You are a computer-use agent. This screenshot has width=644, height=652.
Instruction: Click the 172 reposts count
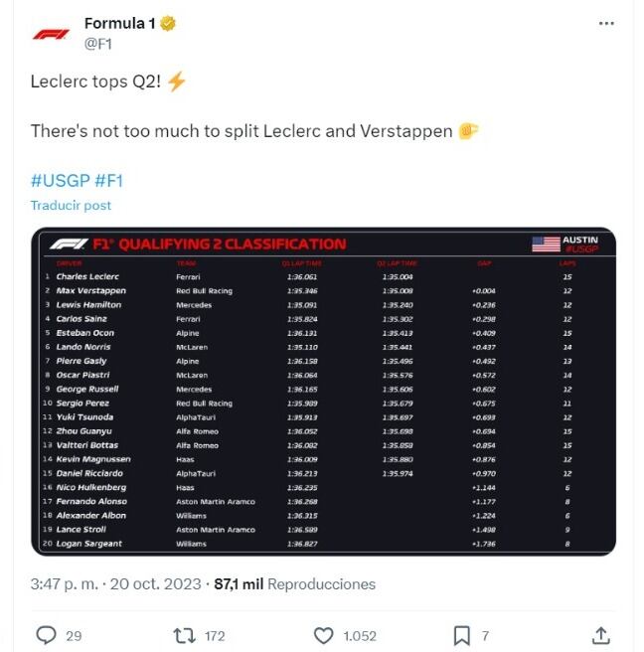pos(214,636)
